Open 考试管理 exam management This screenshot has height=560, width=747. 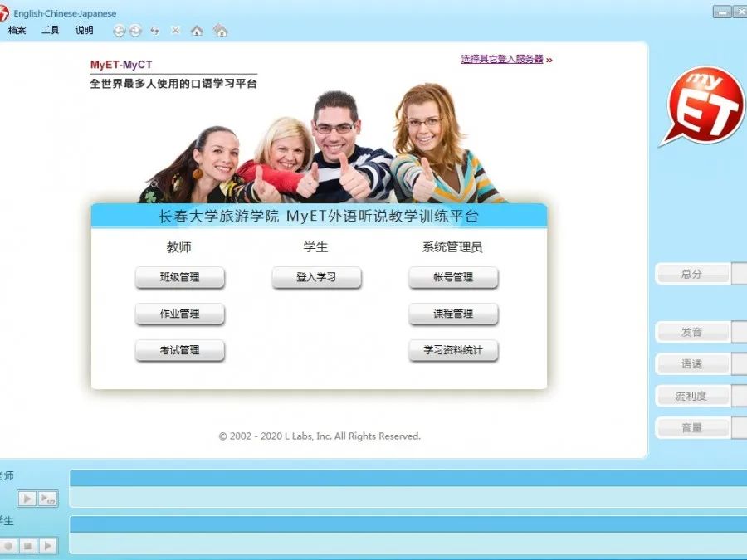(x=179, y=351)
